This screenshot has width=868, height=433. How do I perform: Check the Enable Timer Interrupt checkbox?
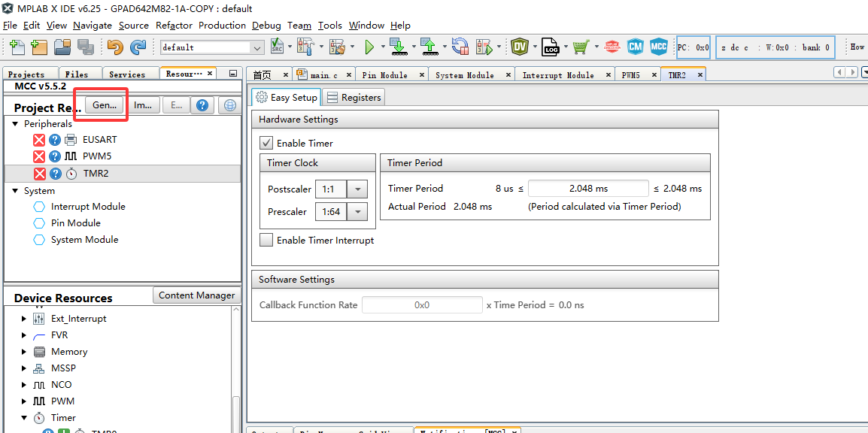(x=266, y=240)
